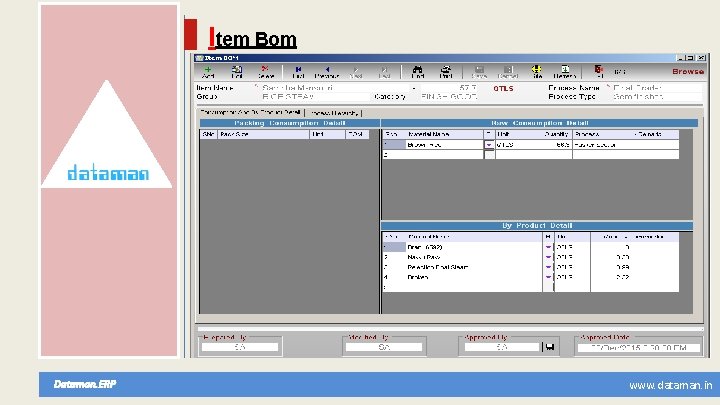The width and height of the screenshot is (720, 405).
Task: Click the Cancel toolbar icon
Action: pos(508,72)
